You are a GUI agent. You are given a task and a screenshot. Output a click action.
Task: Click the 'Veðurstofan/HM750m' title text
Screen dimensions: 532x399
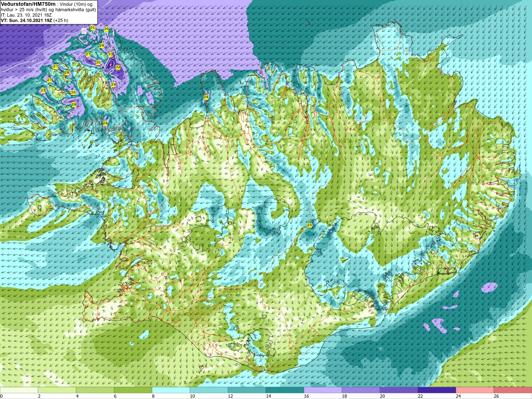click(28, 4)
